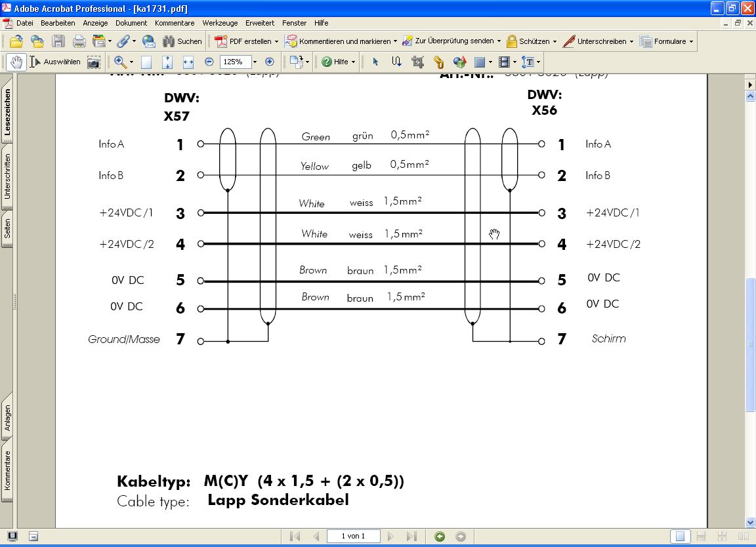Screen dimensions: 756x547
Task: Open web page folder icon in toolbar
Action: 37,41
